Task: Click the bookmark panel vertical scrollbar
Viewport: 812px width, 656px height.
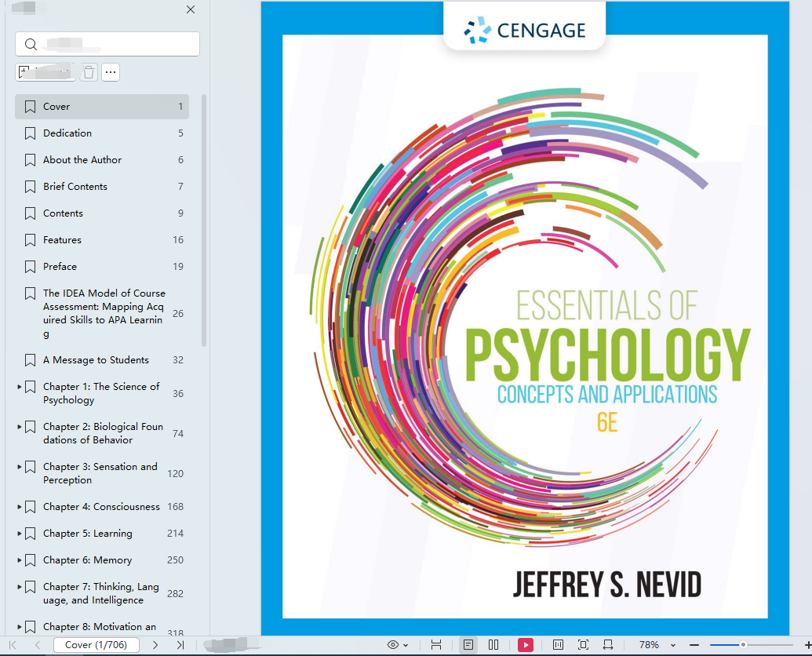Action: [203, 220]
